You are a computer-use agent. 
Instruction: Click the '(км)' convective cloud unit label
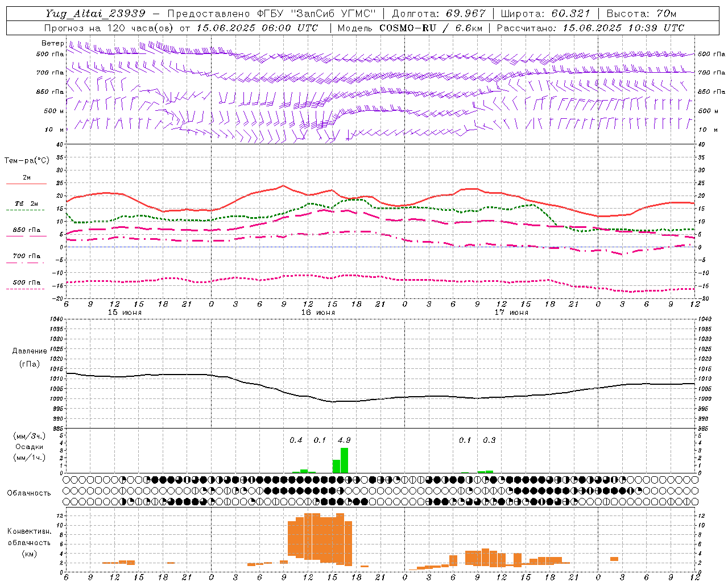tap(30, 554)
